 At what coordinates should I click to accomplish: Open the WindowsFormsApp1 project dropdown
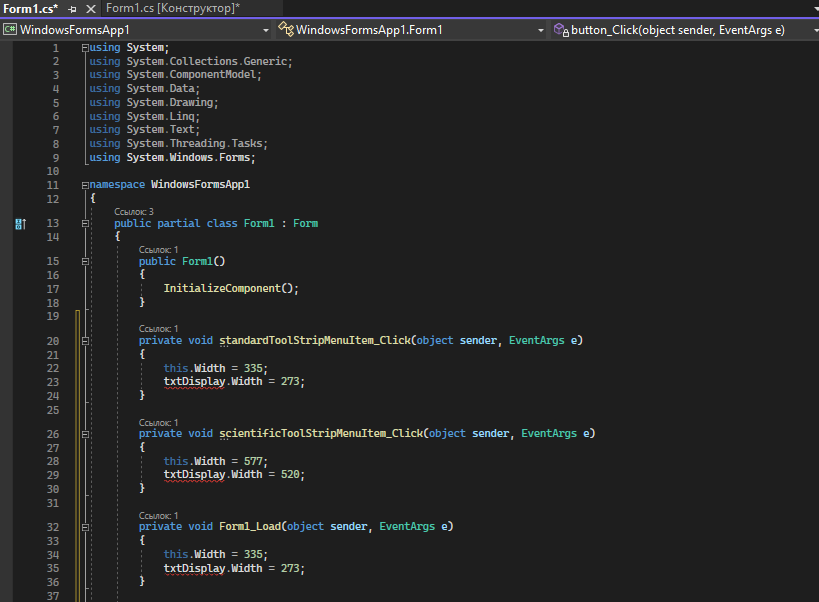point(265,30)
